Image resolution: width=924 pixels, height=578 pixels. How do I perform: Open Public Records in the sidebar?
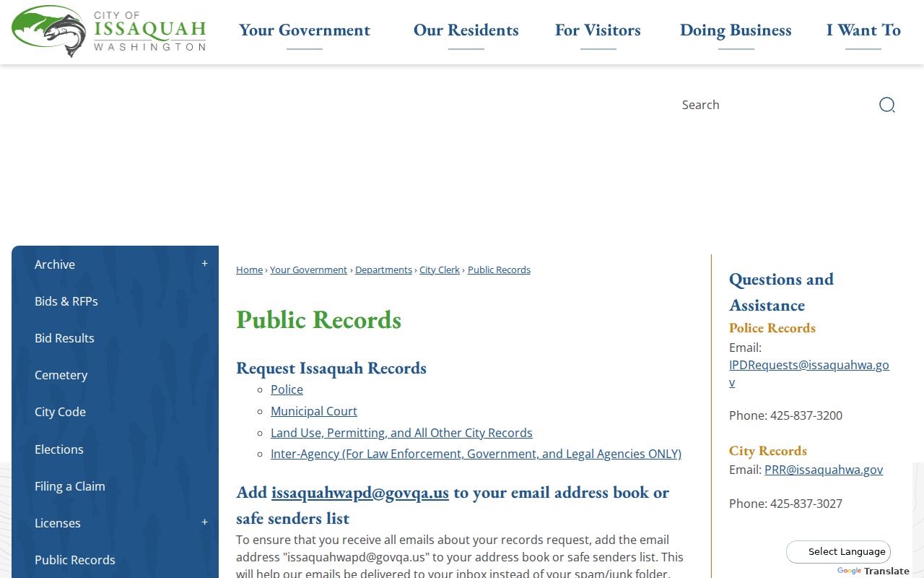[75, 560]
